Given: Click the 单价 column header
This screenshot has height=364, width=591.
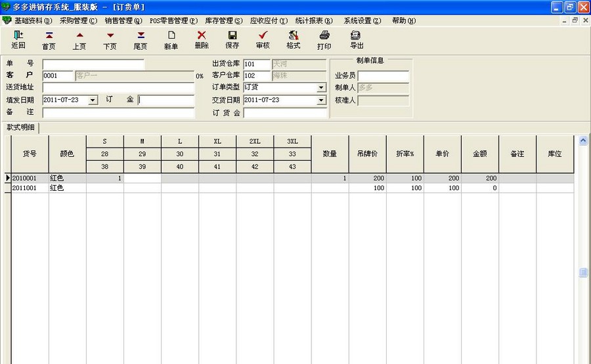Looking at the screenshot, I should 443,154.
